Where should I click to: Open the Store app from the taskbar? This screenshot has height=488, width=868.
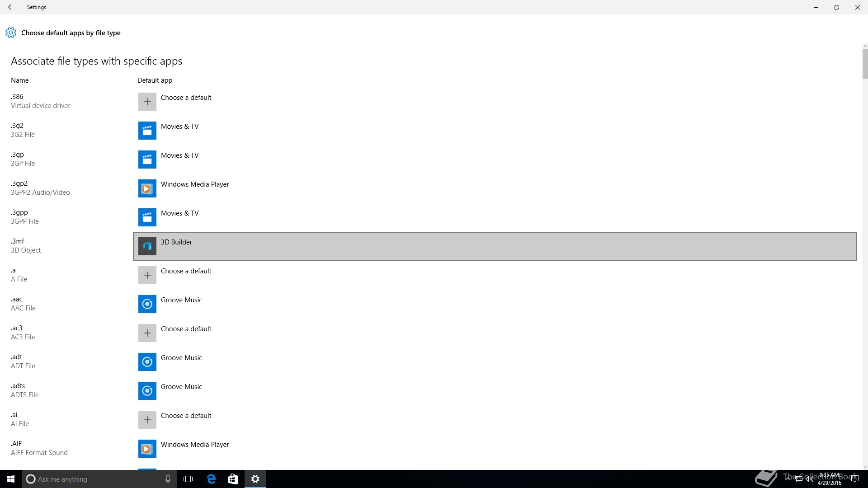click(x=233, y=479)
